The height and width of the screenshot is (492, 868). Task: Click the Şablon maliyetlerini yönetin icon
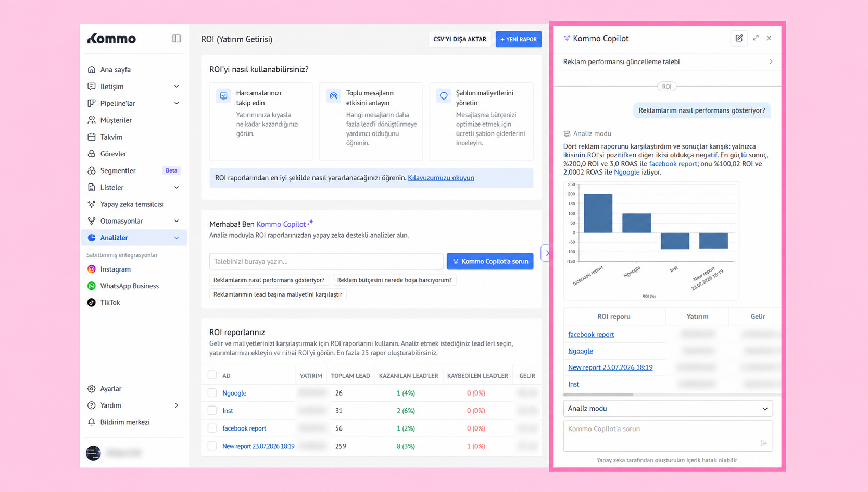(444, 96)
